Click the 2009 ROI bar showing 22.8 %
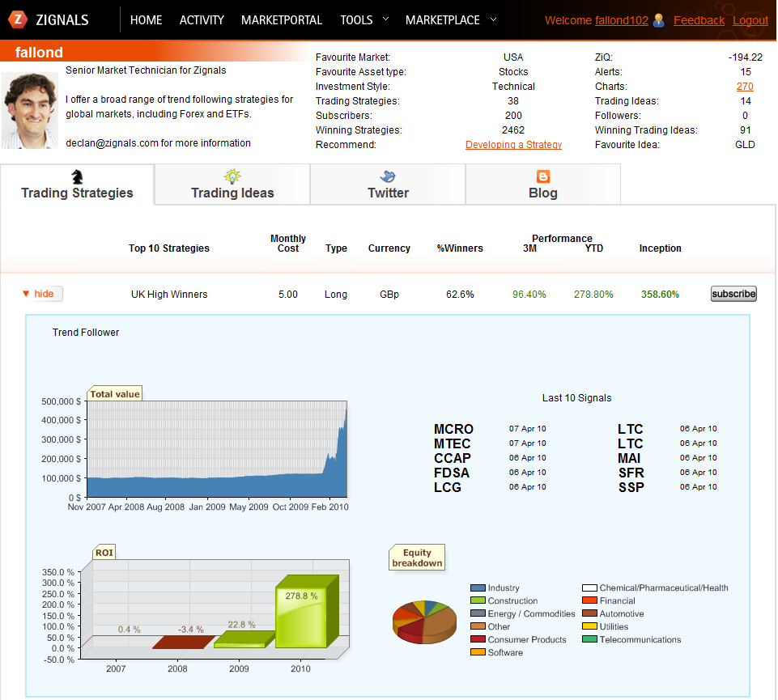 pyautogui.click(x=244, y=639)
